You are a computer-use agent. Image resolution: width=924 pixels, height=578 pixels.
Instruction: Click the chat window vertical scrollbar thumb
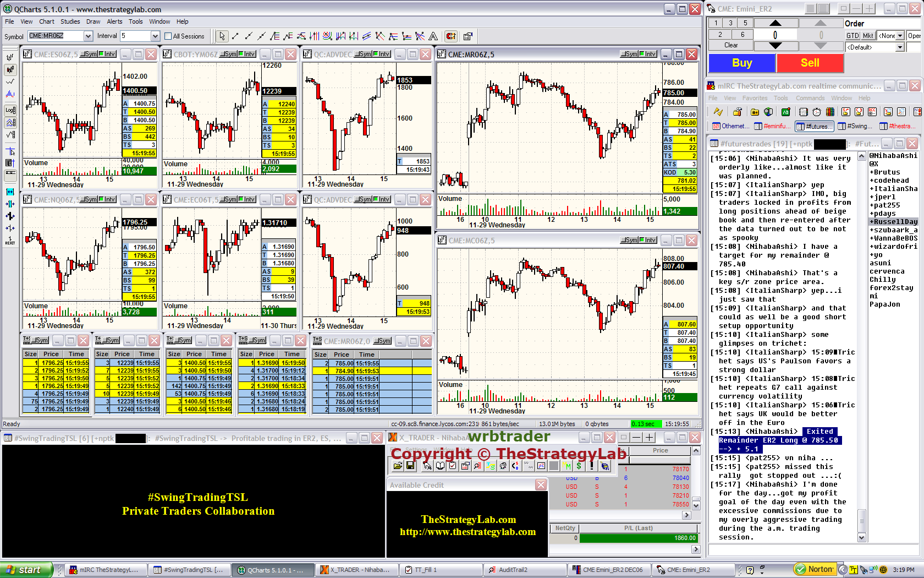point(862,520)
